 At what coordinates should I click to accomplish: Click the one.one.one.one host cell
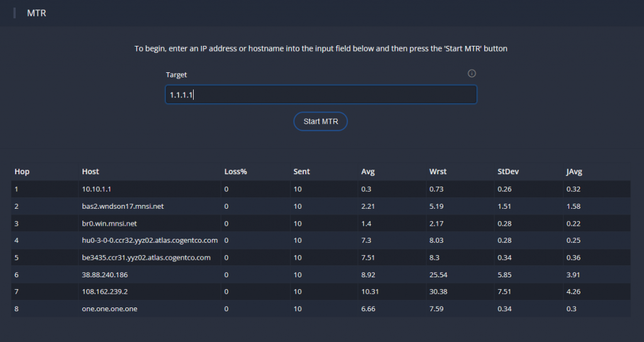109,309
